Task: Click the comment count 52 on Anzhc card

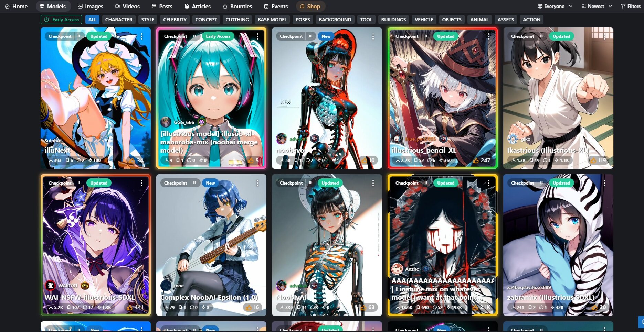Action: [x=437, y=307]
